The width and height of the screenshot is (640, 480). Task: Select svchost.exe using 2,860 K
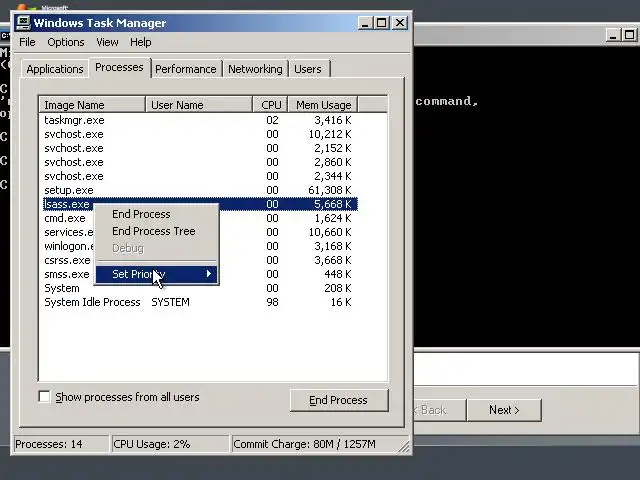tap(200, 162)
